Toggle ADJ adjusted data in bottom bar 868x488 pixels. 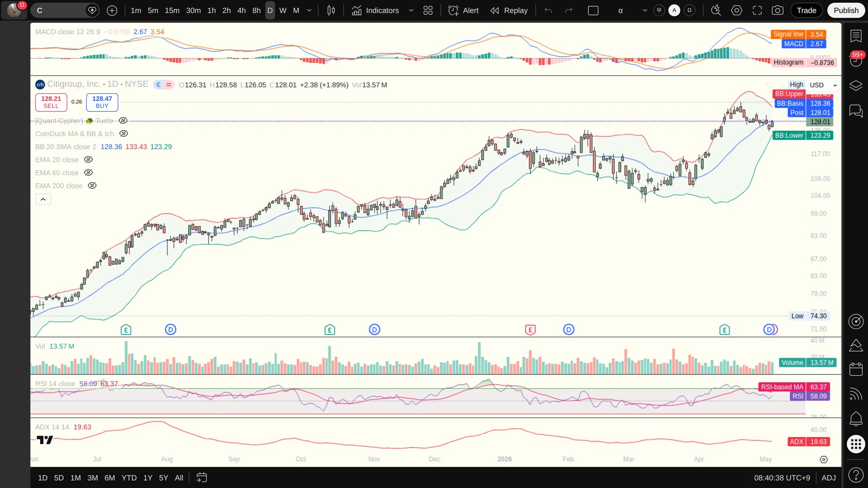coord(828,478)
